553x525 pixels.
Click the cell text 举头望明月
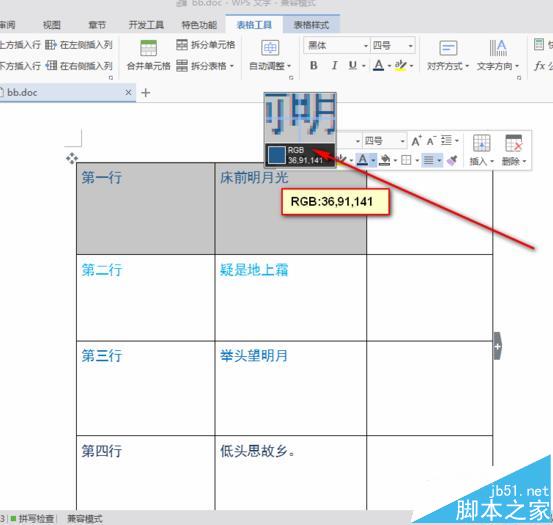point(254,356)
